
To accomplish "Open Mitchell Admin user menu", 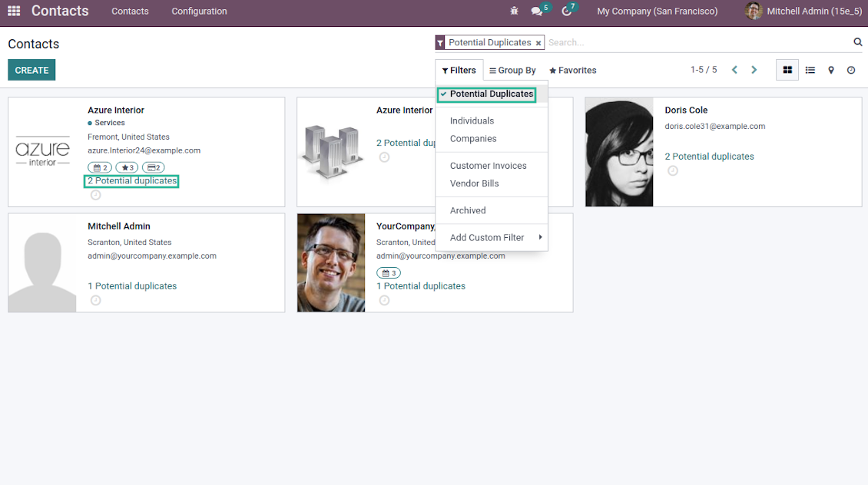I will pyautogui.click(x=803, y=11).
